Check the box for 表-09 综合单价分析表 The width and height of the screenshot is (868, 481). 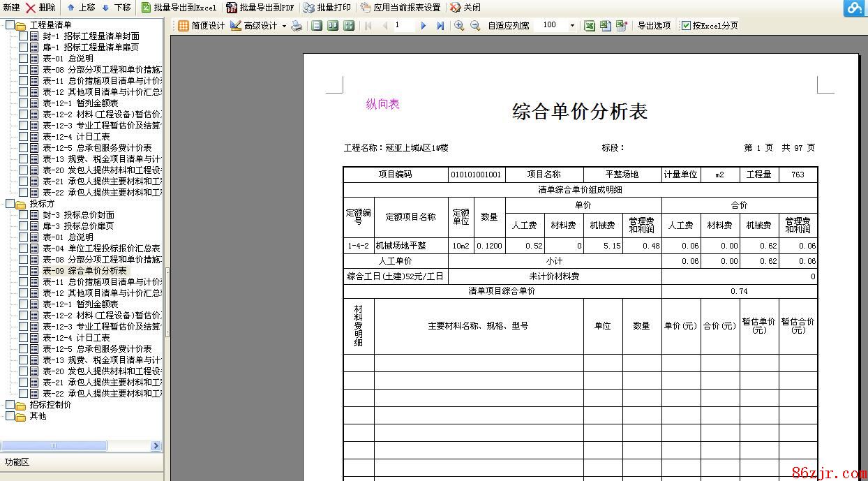[x=24, y=271]
